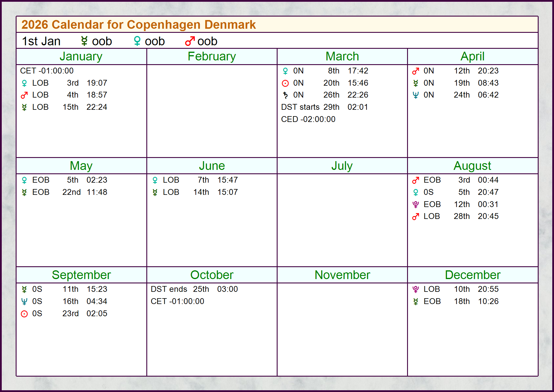554x392 pixels.
Task: Click the 'DST starts' entry in March
Action: (x=300, y=107)
